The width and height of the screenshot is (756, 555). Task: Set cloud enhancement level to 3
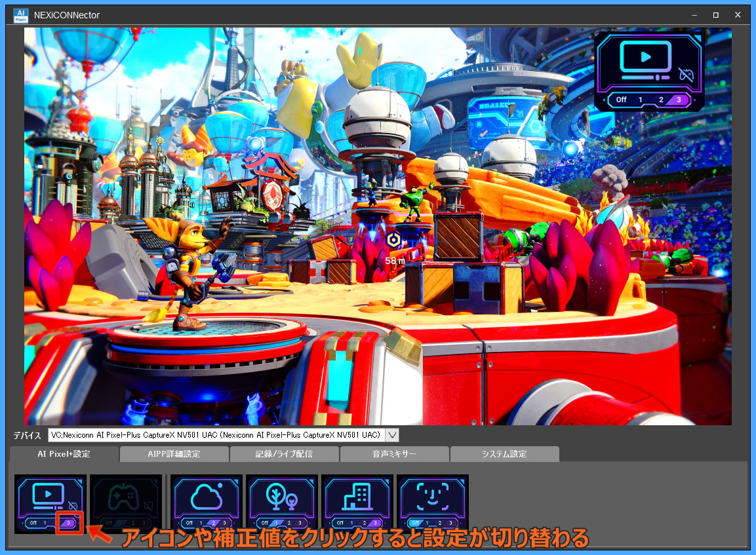coord(225,523)
